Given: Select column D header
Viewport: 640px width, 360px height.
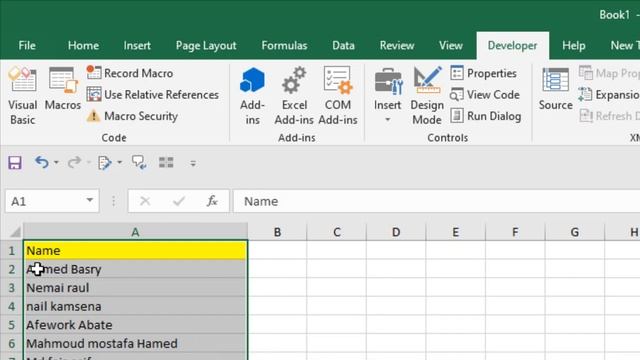Looking at the screenshot, I should [x=396, y=232].
